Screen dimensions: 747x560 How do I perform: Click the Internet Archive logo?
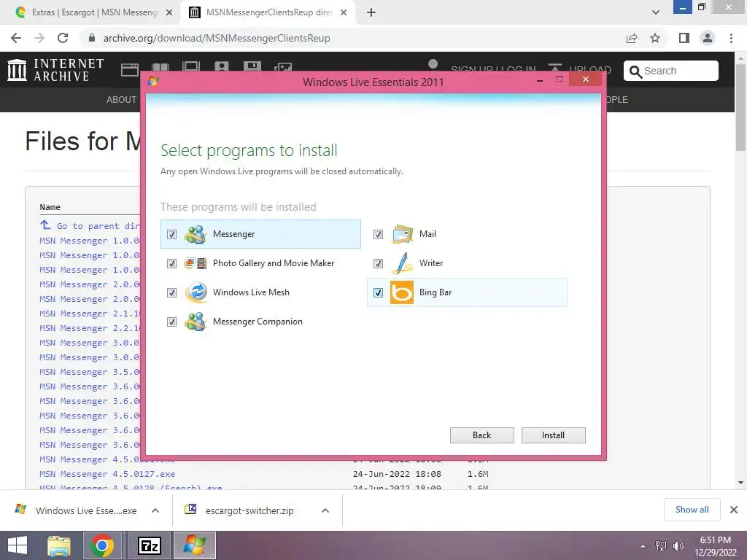pos(55,69)
